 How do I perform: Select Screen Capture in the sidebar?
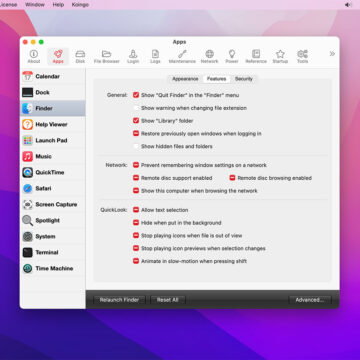tap(53, 204)
